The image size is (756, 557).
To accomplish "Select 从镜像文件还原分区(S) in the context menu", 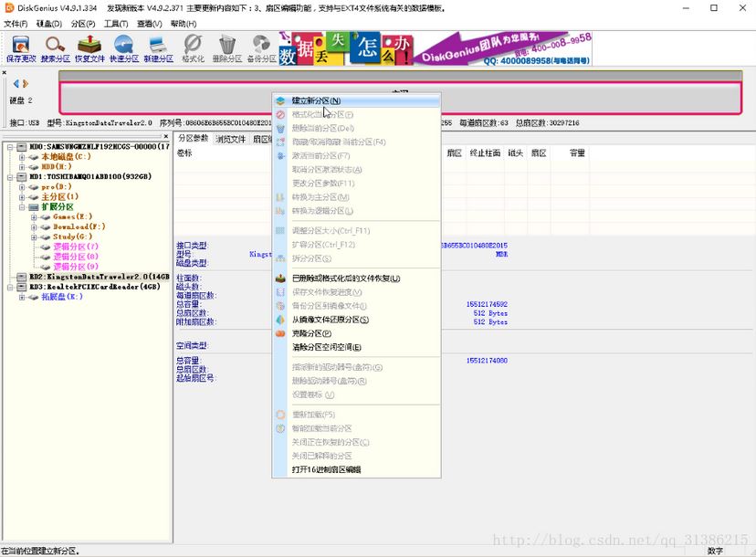I will point(356,320).
